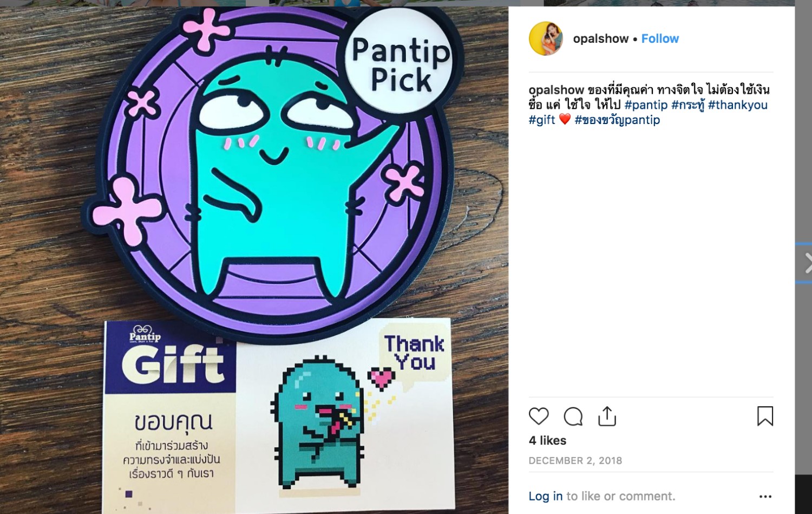Click the comment field prompt text
This screenshot has height=514, width=812.
621,496
